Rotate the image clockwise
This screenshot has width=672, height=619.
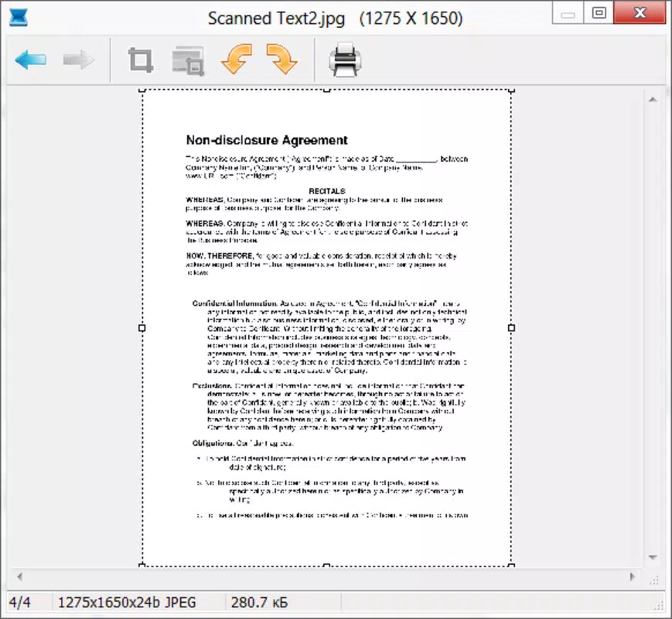(x=281, y=59)
